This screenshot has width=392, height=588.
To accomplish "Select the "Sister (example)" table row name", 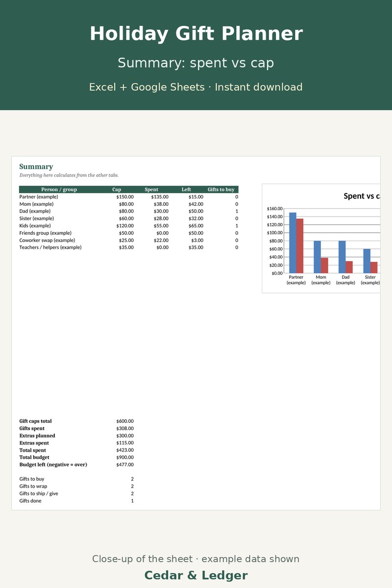I will point(36,218).
